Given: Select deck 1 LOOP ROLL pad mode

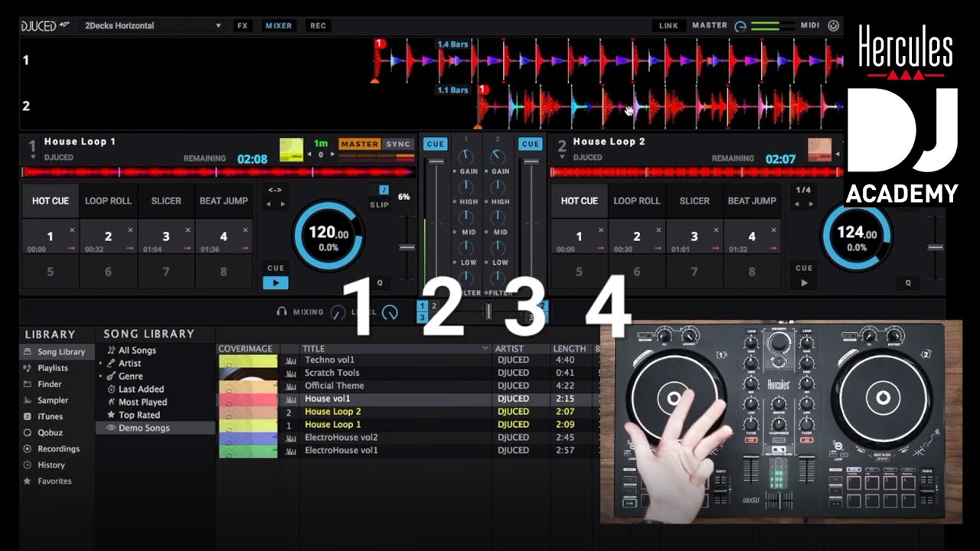Looking at the screenshot, I should (x=108, y=201).
